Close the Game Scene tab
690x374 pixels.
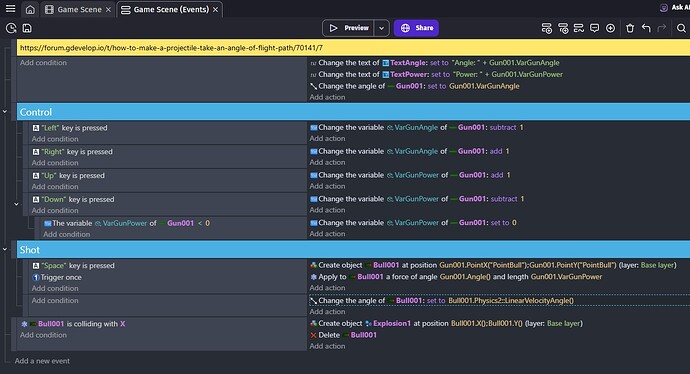[108, 9]
